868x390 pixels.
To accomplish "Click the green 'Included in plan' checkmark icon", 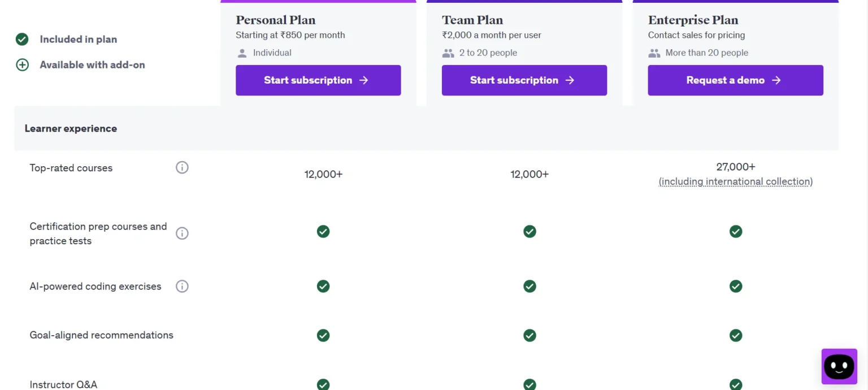I will pyautogui.click(x=22, y=39).
